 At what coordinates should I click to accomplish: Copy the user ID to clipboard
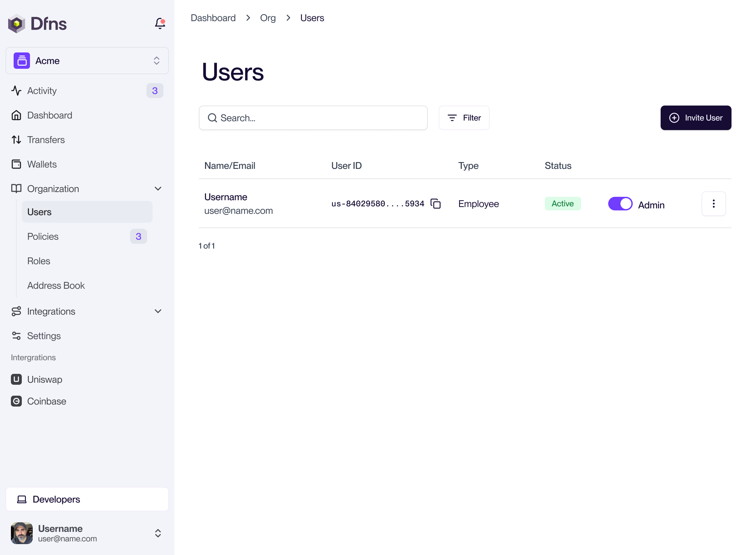(436, 204)
